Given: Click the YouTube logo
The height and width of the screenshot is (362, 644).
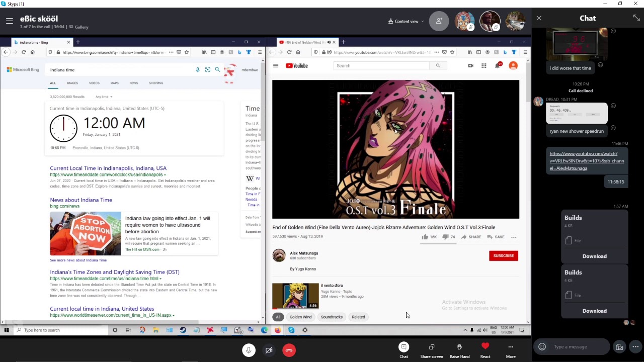Looking at the screenshot, I should point(297,66).
